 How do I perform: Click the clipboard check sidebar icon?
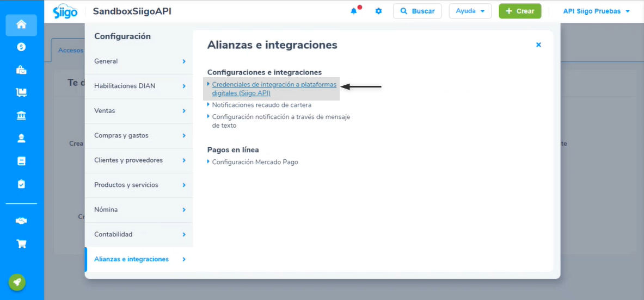coord(21,184)
